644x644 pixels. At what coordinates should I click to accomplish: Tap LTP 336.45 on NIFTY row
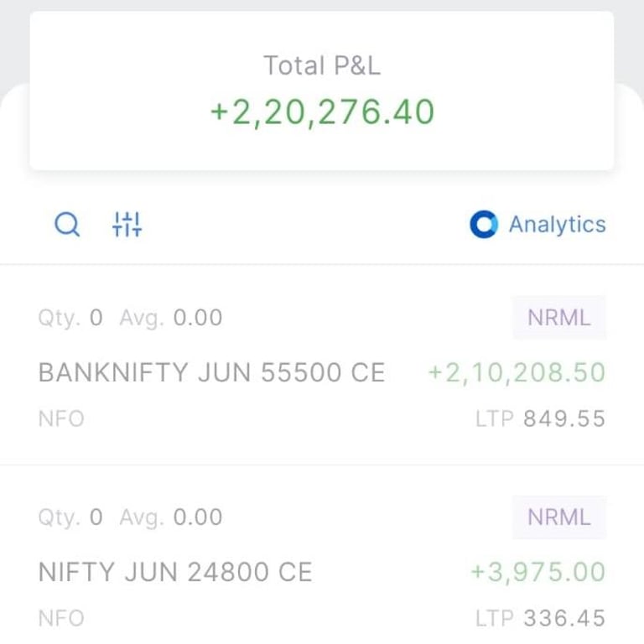(x=541, y=618)
